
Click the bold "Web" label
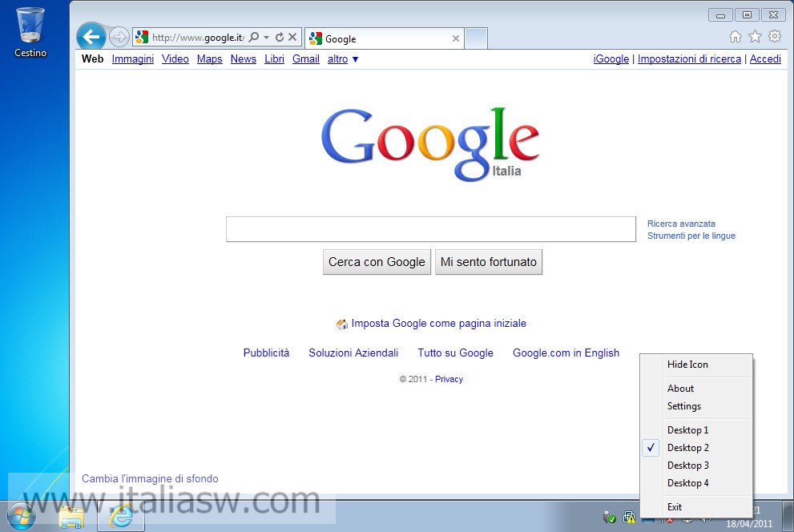pyautogui.click(x=92, y=59)
